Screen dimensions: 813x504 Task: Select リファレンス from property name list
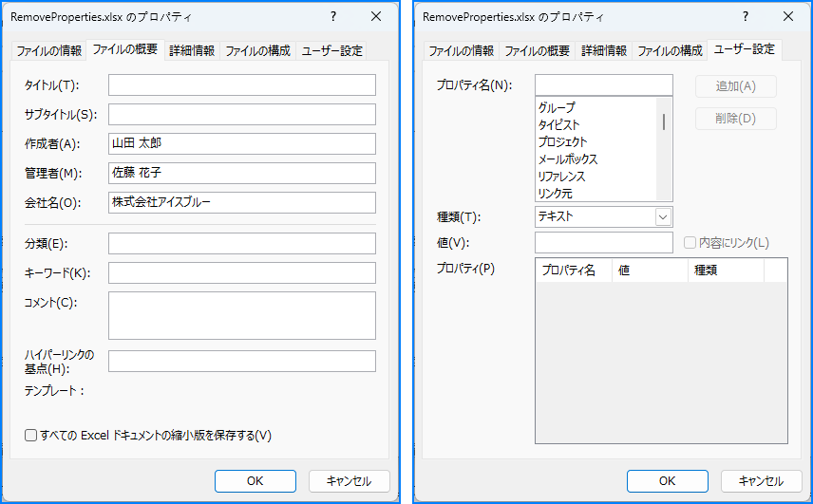pyautogui.click(x=596, y=177)
